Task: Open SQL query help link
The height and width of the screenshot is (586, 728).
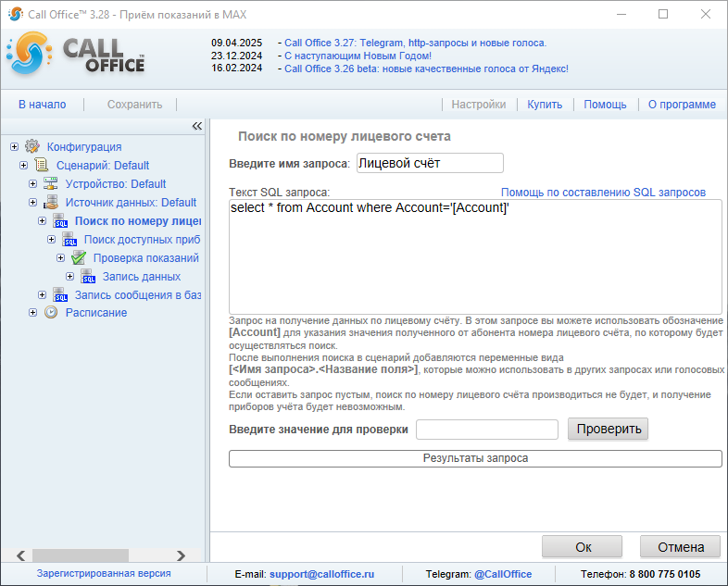Action: pyautogui.click(x=603, y=193)
